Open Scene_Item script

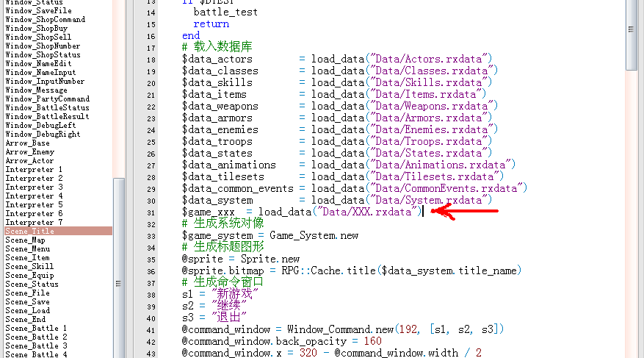[27, 258]
